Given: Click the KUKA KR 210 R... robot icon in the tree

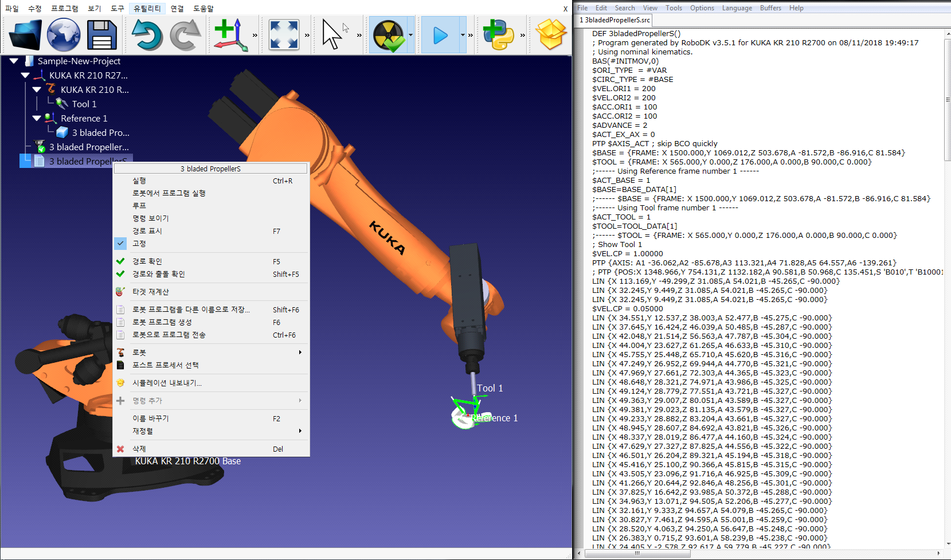Looking at the screenshot, I should [x=50, y=89].
